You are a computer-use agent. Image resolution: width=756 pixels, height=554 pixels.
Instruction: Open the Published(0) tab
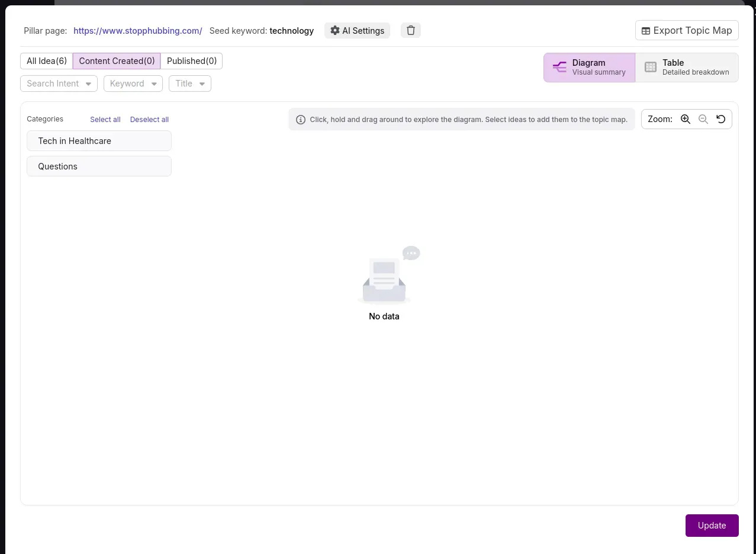coord(192,61)
